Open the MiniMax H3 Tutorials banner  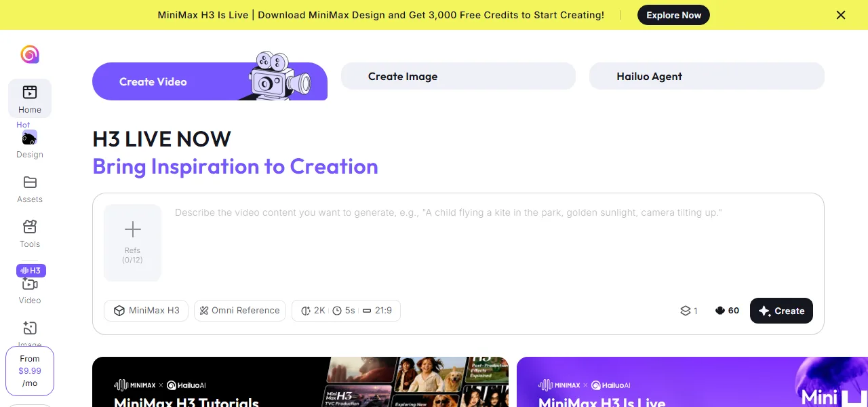(300, 382)
